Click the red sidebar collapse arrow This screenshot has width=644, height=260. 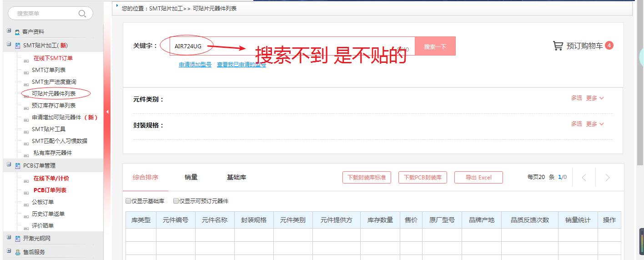point(107,112)
